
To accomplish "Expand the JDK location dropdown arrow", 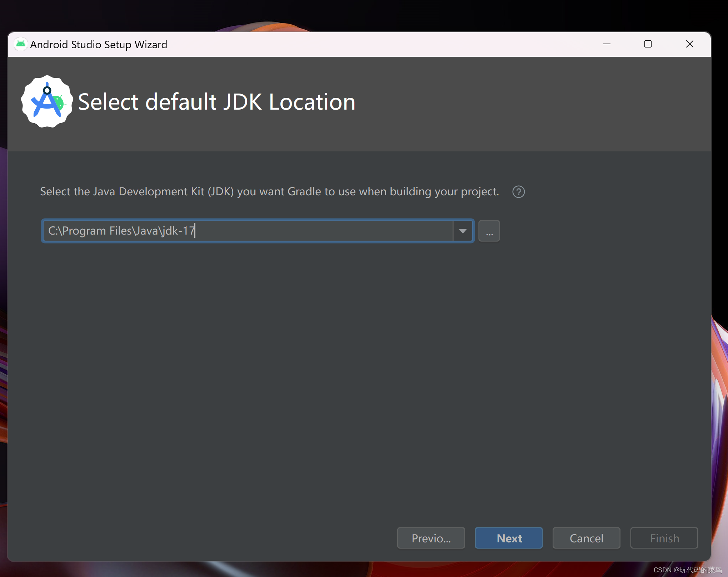I will (x=463, y=231).
